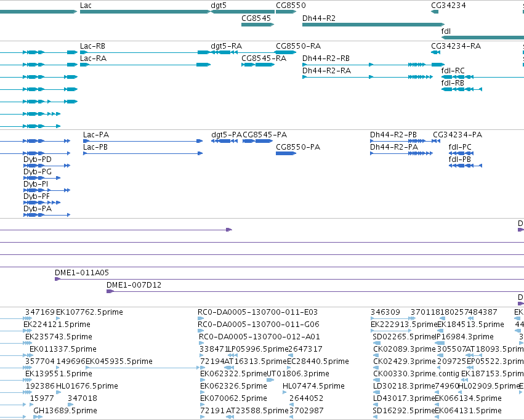Click fdl-RC transcript
Image resolution: width=524 pixels, height=420 pixels.
pyautogui.click(x=483, y=77)
